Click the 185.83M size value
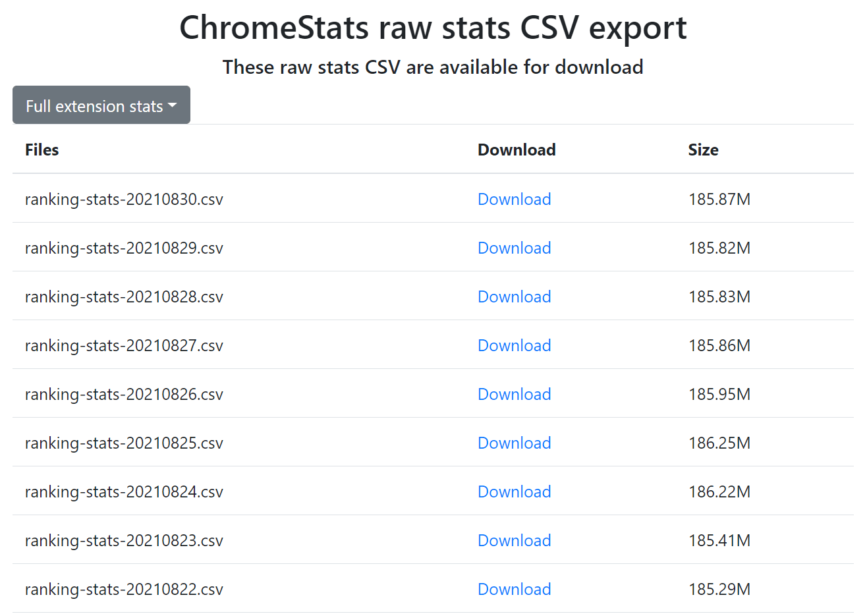The width and height of the screenshot is (867, 616). 719,296
